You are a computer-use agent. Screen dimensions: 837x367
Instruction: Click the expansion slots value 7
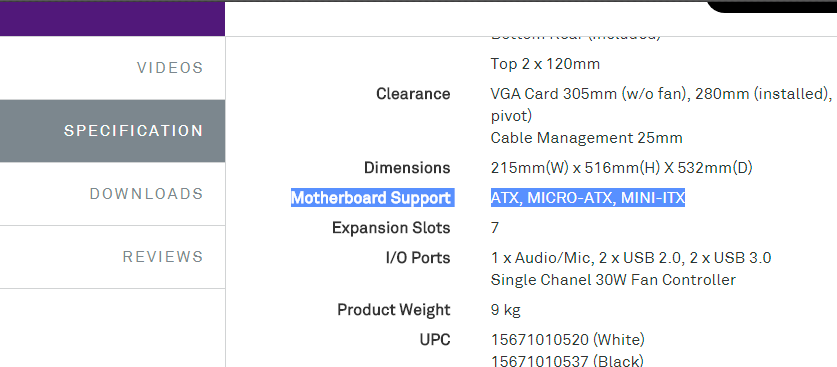click(495, 228)
